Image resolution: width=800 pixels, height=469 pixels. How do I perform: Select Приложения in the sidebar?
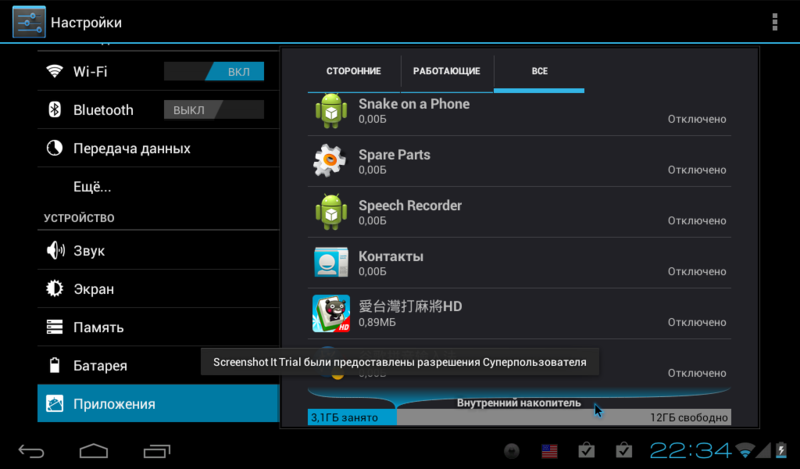click(x=158, y=404)
